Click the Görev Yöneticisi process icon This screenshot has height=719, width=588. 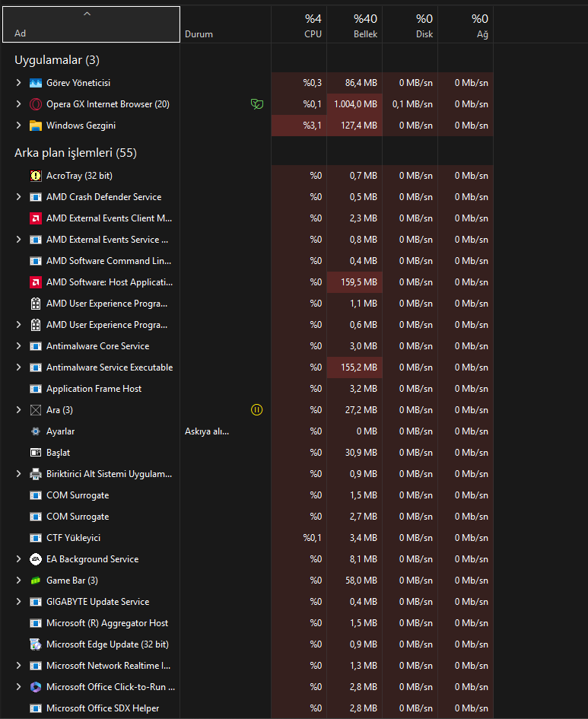[35, 83]
